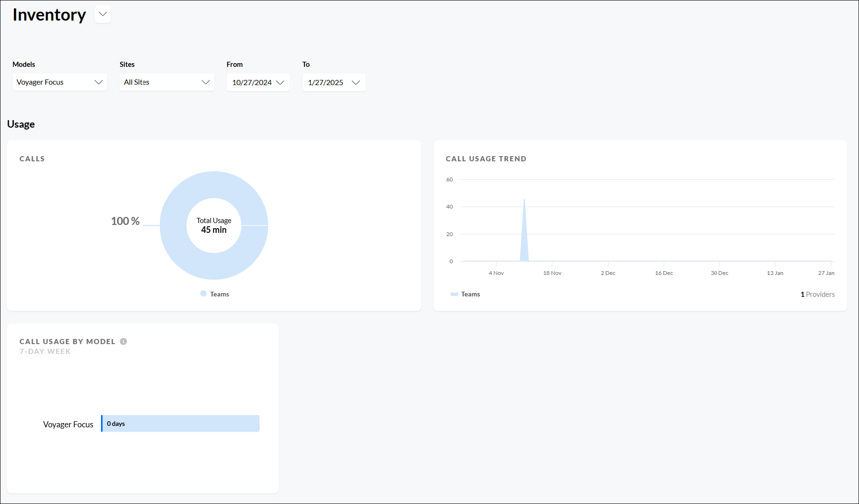Click the calendar dropdown arrow in the From field

click(280, 82)
